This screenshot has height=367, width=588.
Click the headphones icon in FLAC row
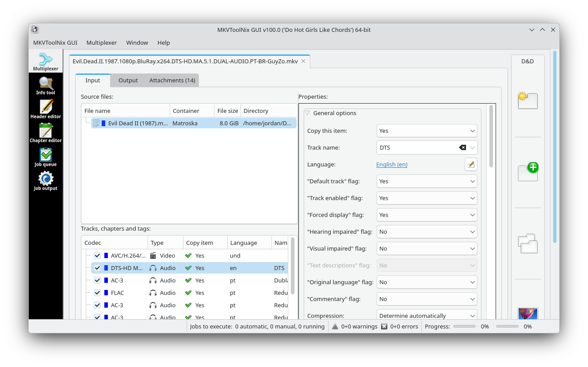[153, 293]
